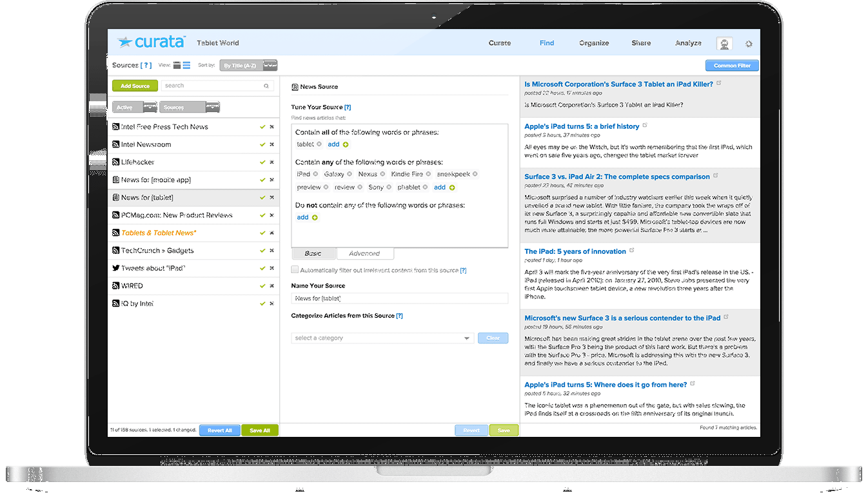Image resolution: width=868 pixels, height=502 pixels.
Task: Remove the "iPad" keyword tag
Action: [316, 174]
